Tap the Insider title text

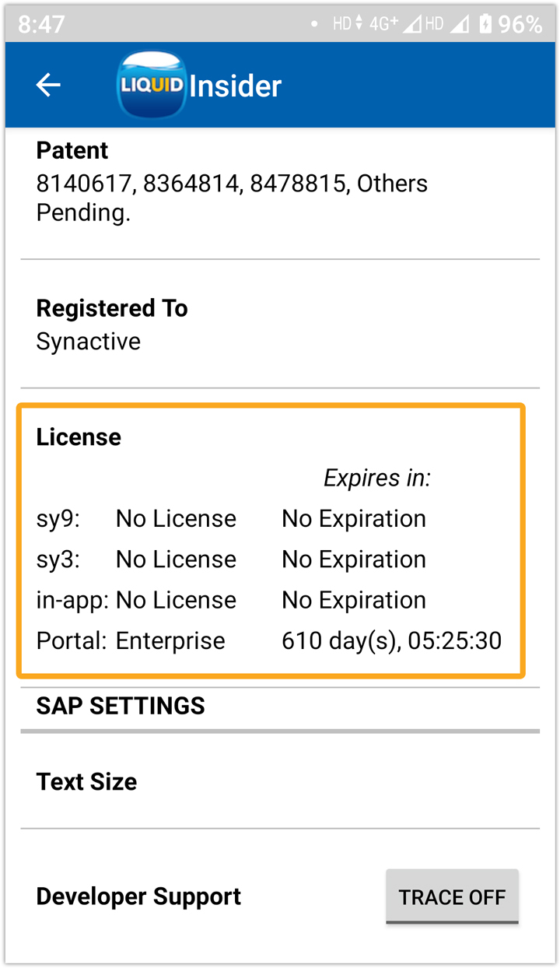click(235, 86)
